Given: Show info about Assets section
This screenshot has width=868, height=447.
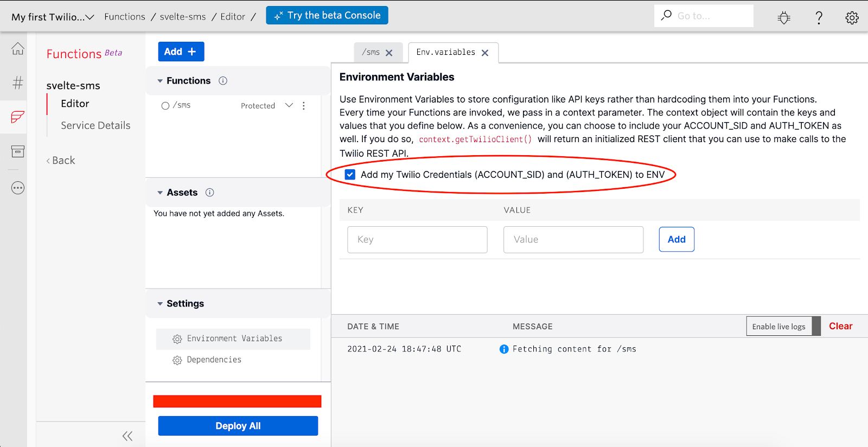Looking at the screenshot, I should pos(210,193).
